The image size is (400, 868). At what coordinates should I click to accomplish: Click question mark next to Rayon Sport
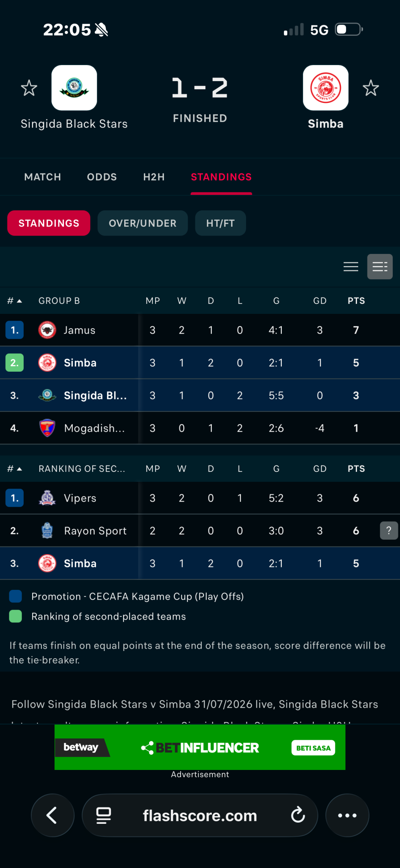pyautogui.click(x=389, y=531)
